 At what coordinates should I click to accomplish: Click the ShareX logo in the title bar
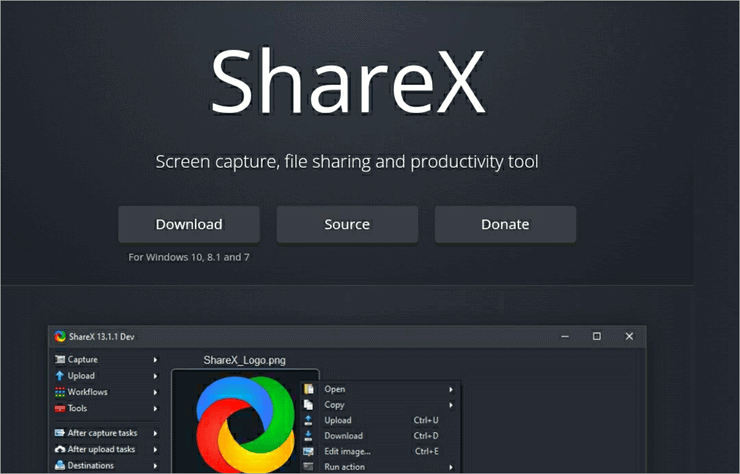tap(61, 336)
